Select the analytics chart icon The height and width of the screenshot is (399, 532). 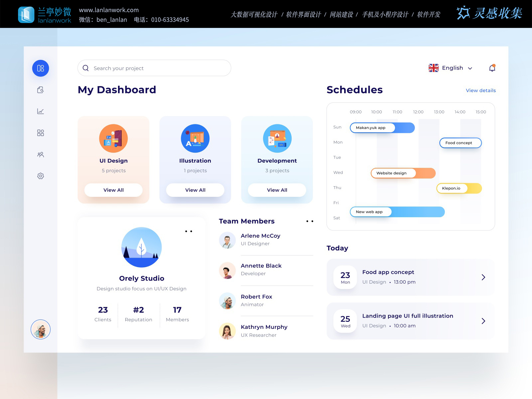[41, 111]
